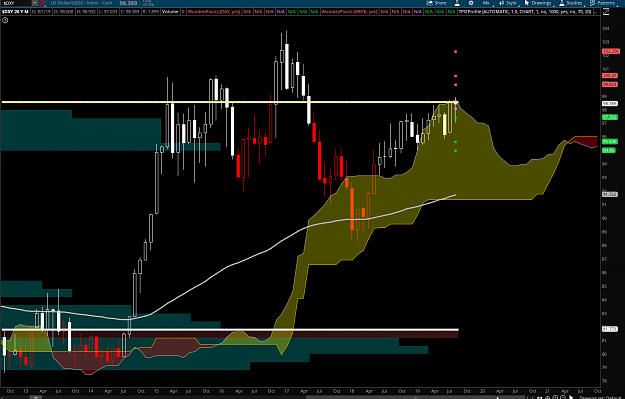This screenshot has height=399, width=625.
Task: Click the zoom out icon at bottom right
Action: (x=562, y=397)
